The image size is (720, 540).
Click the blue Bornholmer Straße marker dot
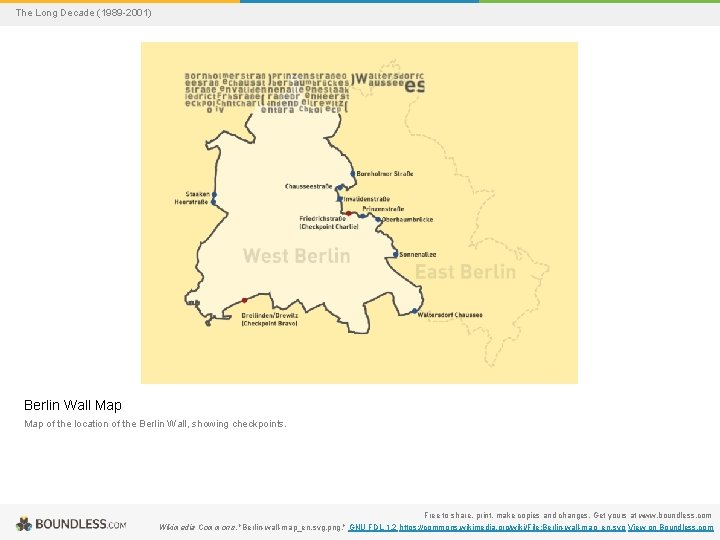(353, 174)
